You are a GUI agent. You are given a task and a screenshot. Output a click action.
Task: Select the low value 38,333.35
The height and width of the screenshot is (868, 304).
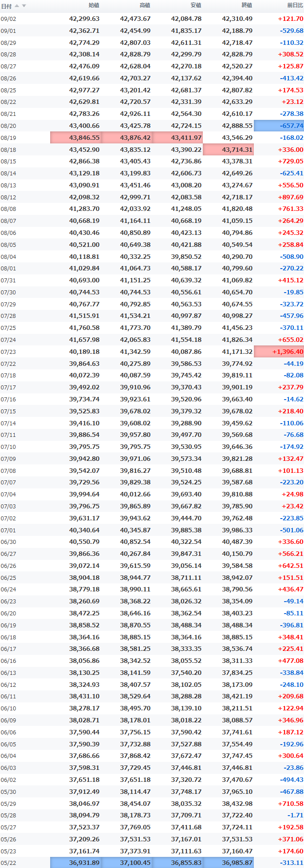[186, 649]
